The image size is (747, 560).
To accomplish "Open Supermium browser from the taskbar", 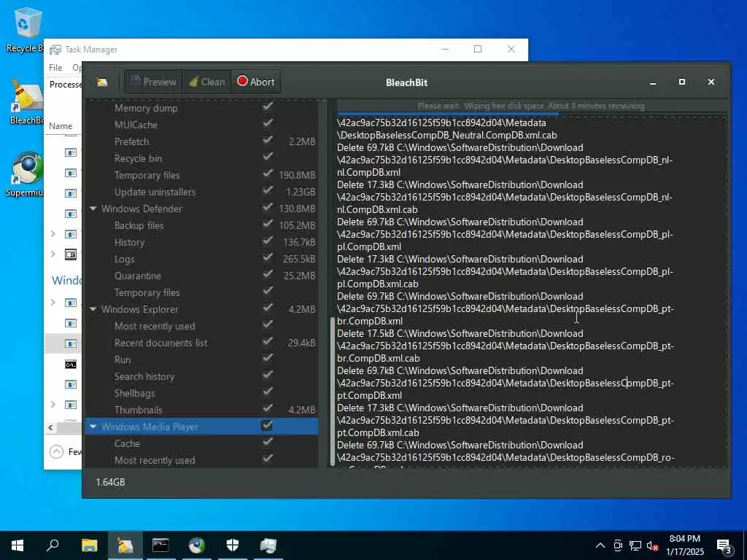I will [196, 545].
